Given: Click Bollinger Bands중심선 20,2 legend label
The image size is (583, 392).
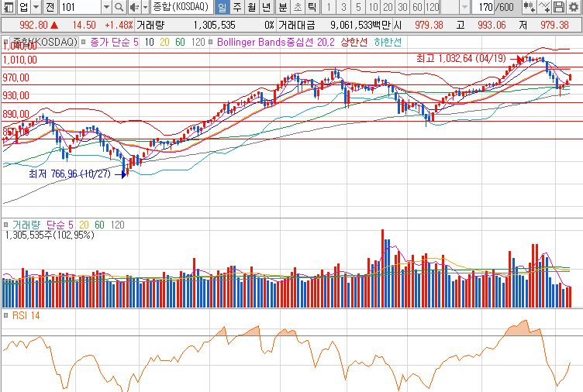Looking at the screenshot, I should (x=275, y=42).
